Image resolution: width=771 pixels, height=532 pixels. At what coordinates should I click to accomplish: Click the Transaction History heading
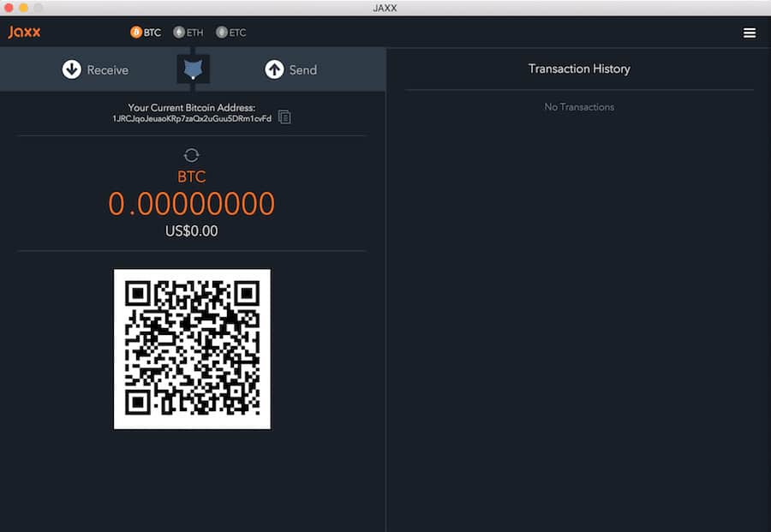[579, 69]
